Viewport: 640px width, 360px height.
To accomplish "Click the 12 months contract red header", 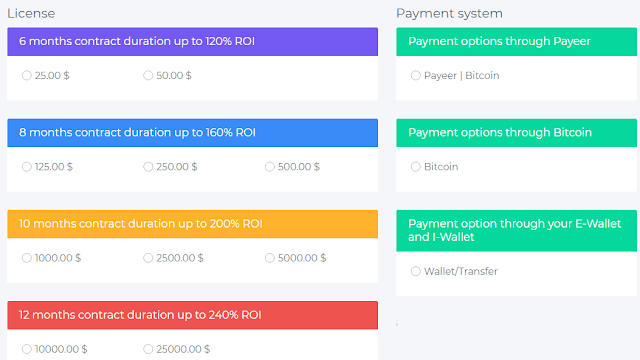I will [x=193, y=315].
